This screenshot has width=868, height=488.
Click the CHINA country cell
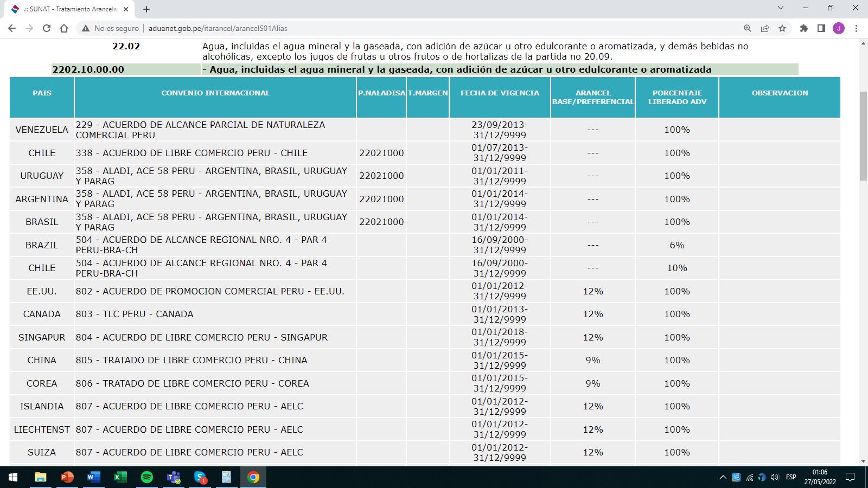(x=42, y=360)
